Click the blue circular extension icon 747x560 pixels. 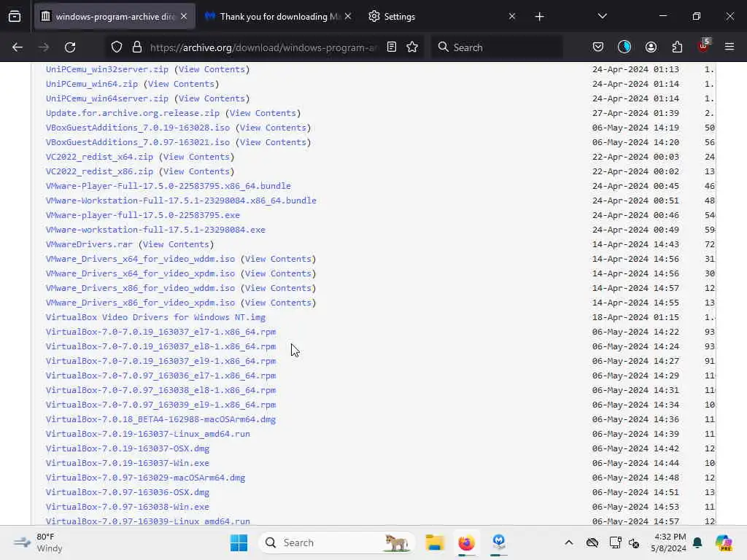624,47
